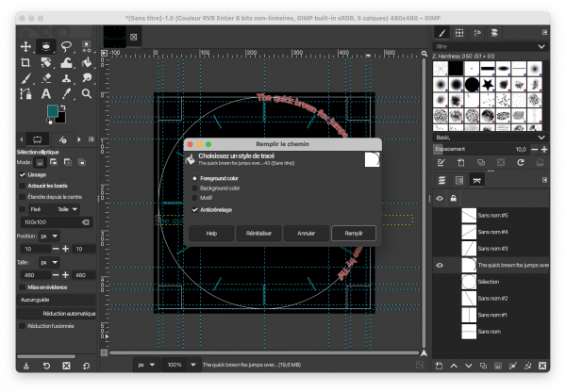This screenshot has width=566, height=392.
Task: Select Background color radio option
Action: coord(194,188)
